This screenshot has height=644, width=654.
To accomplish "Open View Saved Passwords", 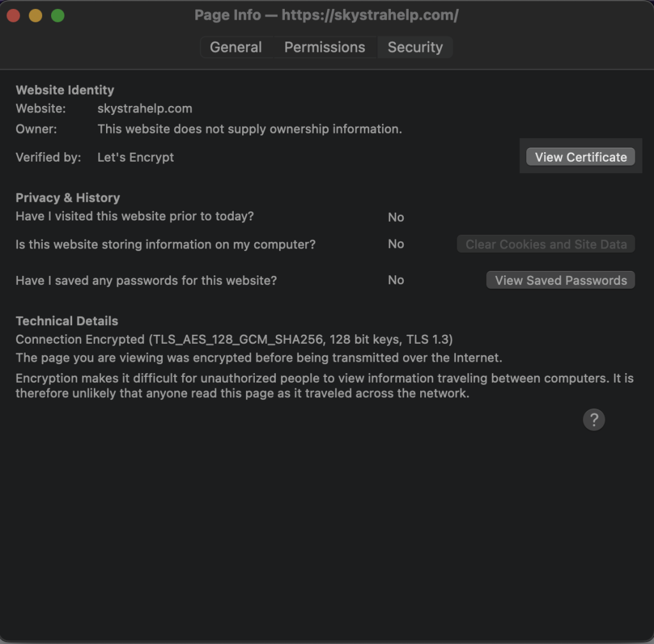I will tap(560, 280).
